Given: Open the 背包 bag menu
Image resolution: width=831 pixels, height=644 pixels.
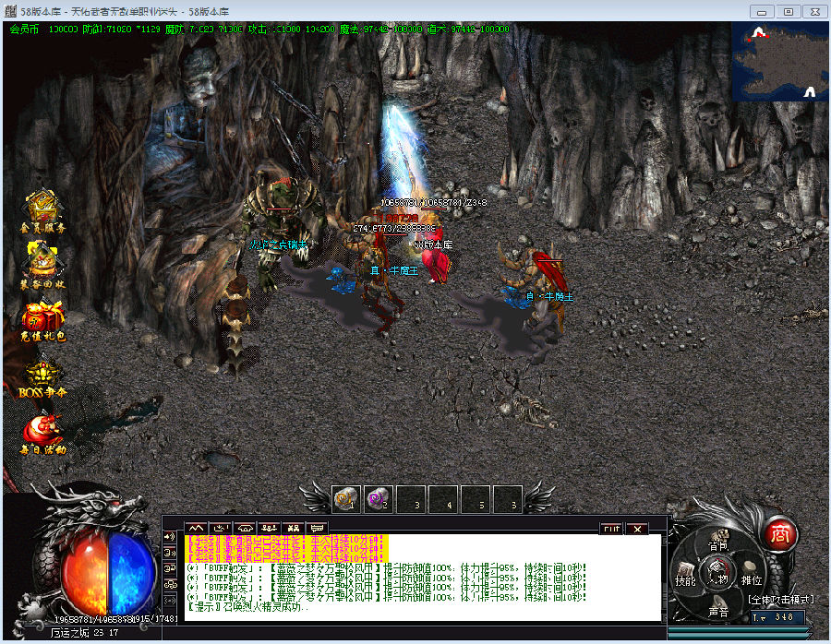Looking at the screenshot, I should click(718, 542).
